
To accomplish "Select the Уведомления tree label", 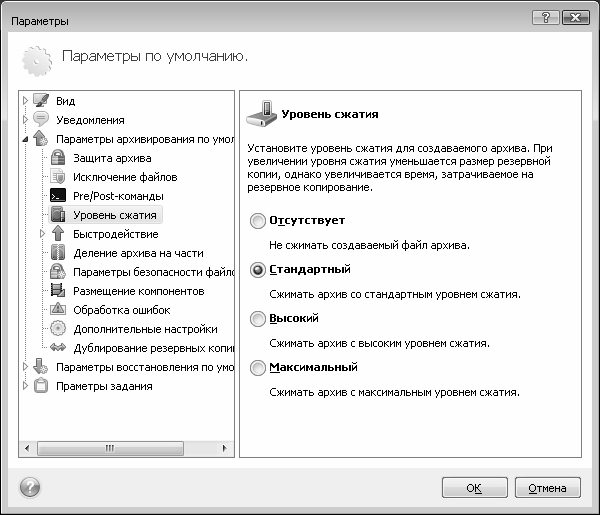I will click(x=90, y=120).
